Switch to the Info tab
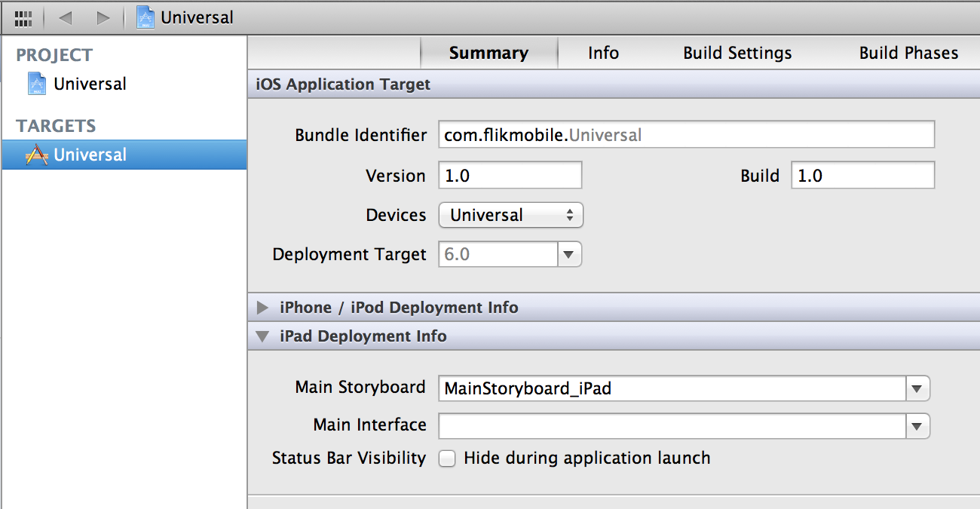 click(x=603, y=54)
